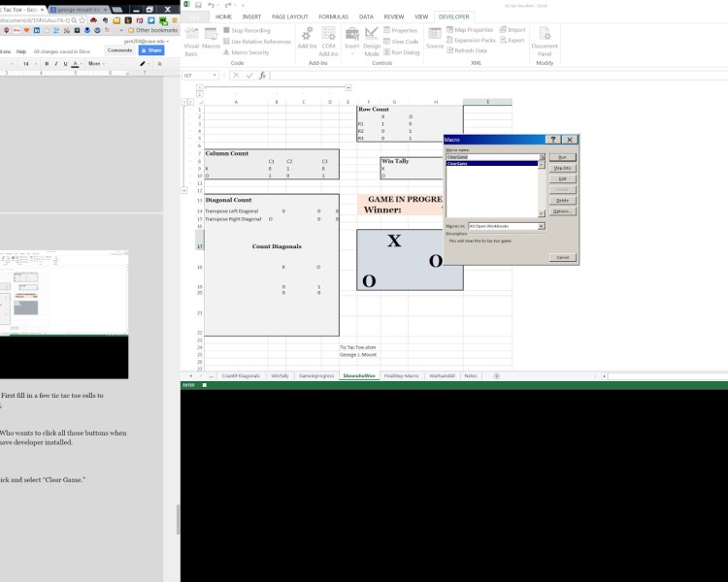Switch to the FORMULAS ribbon tab
This screenshot has width=728, height=582.
point(331,16)
